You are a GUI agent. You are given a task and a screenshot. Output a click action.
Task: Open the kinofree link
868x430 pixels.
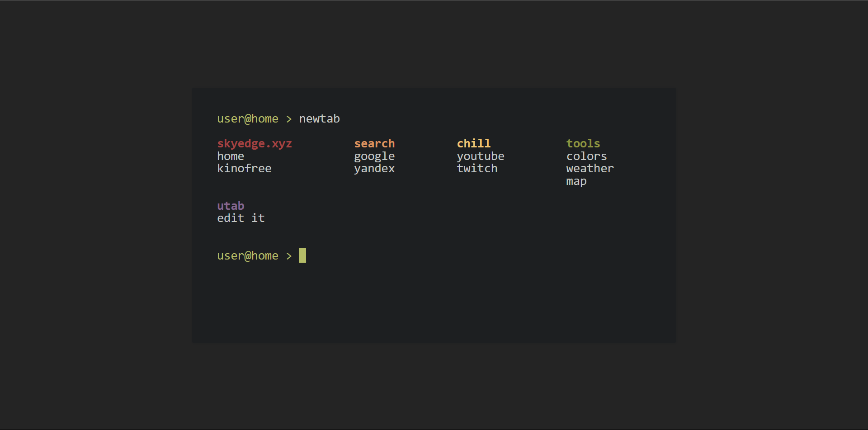coord(244,168)
